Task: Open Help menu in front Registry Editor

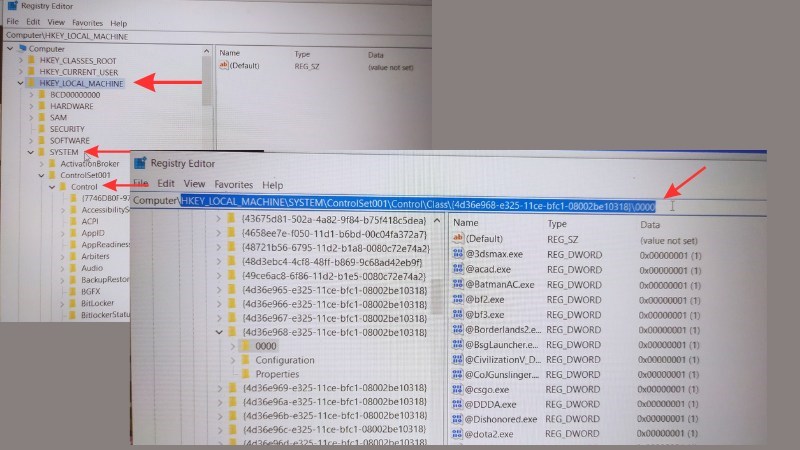Action: (272, 185)
